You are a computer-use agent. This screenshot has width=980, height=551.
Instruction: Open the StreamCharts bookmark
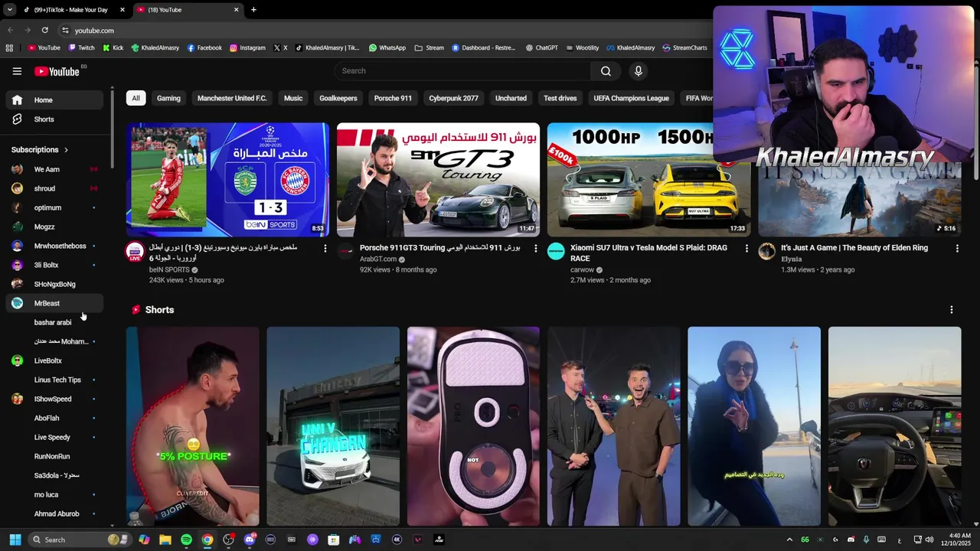(x=684, y=47)
